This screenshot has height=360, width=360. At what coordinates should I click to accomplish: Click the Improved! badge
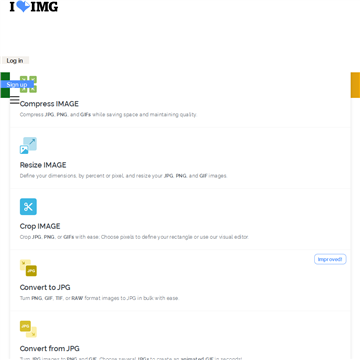[x=330, y=259]
